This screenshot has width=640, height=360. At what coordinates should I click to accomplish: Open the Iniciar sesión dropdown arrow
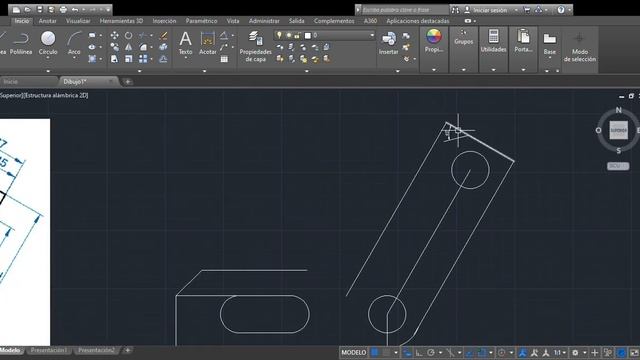(x=516, y=10)
